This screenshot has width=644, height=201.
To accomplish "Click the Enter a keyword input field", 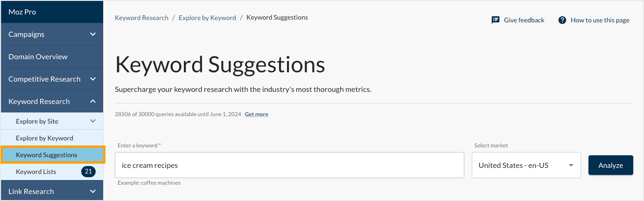I will click(289, 165).
